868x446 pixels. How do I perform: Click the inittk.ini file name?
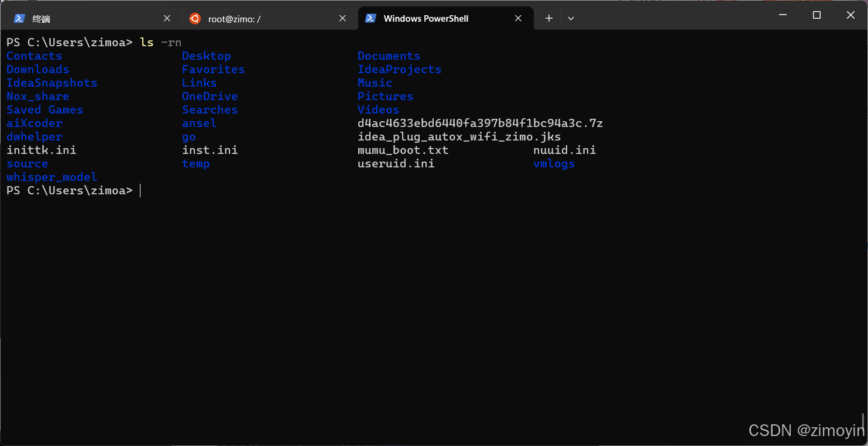coord(41,150)
